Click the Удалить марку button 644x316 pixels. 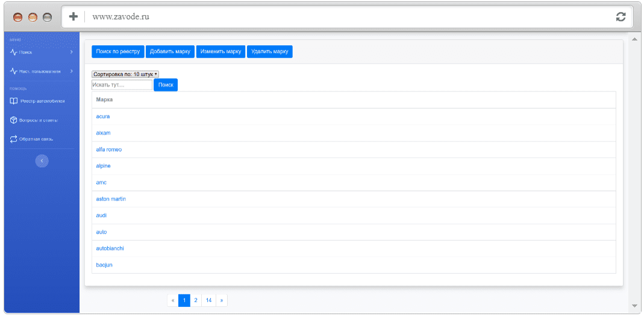(269, 52)
